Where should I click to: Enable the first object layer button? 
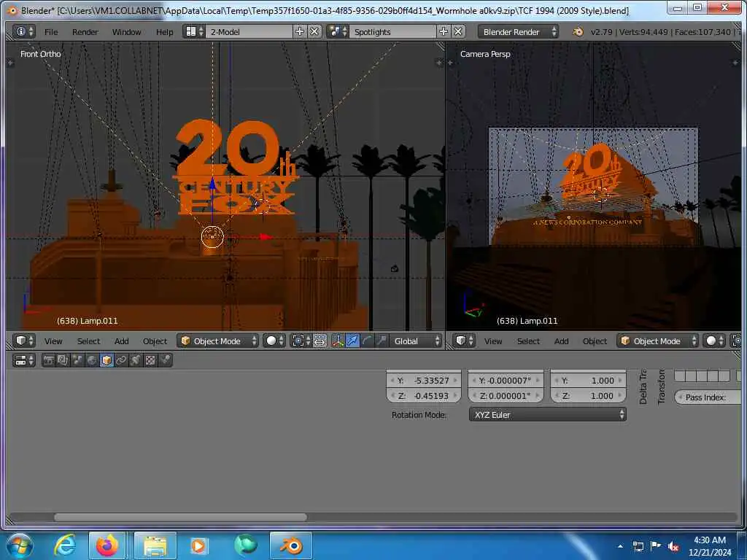[x=680, y=376]
